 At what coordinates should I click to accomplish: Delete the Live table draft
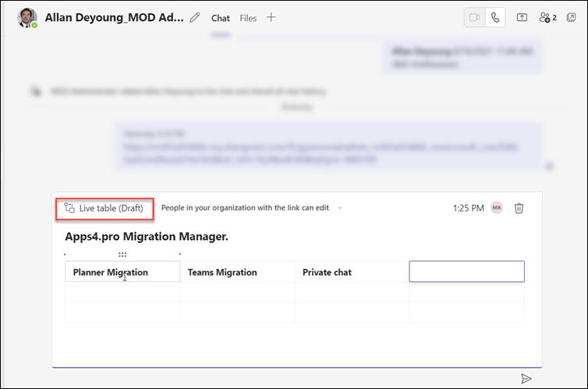[519, 208]
